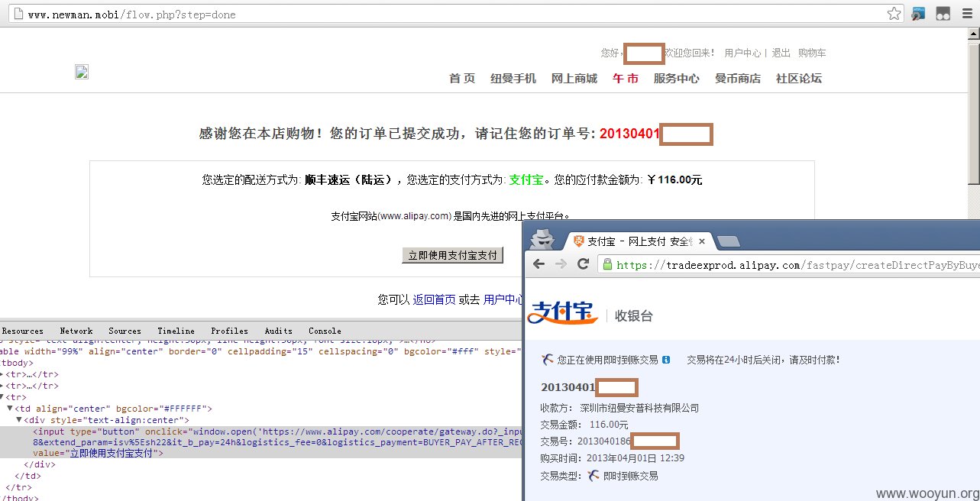Click the blue info icon after 即时到账交易
This screenshot has height=501, width=980.
point(666,359)
